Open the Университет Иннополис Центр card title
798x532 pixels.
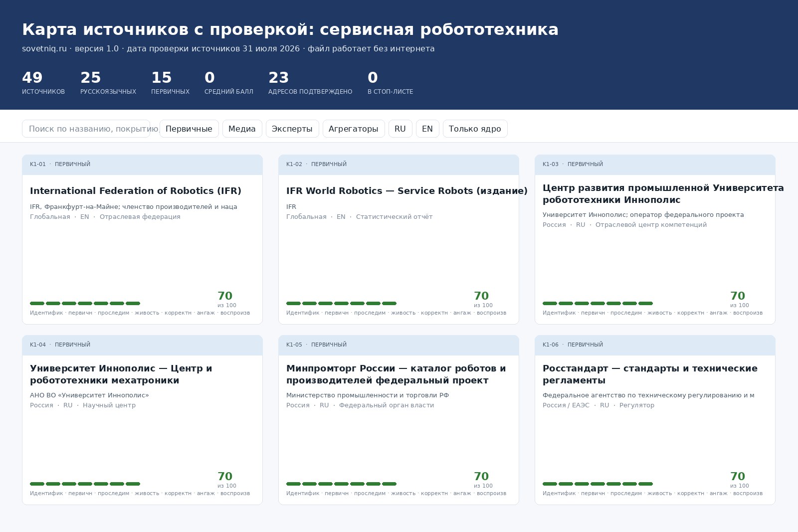pyautogui.click(x=121, y=374)
